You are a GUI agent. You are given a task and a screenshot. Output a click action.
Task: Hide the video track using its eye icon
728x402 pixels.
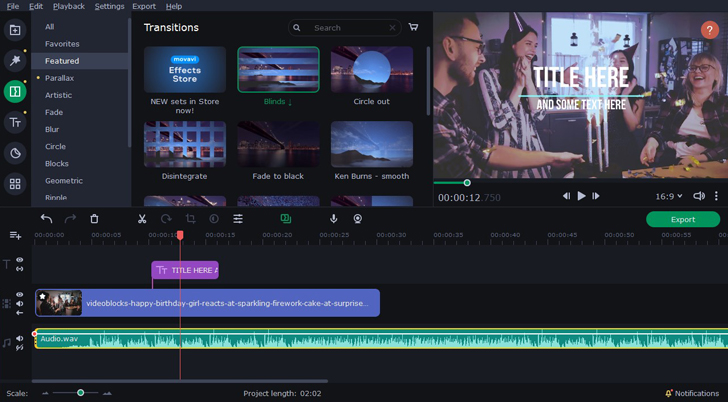point(20,295)
